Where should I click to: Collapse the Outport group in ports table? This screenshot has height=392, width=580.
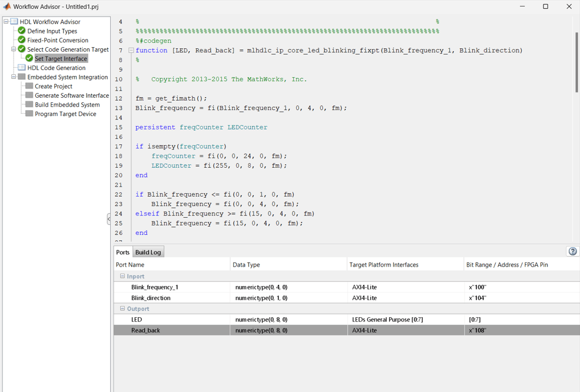click(122, 308)
